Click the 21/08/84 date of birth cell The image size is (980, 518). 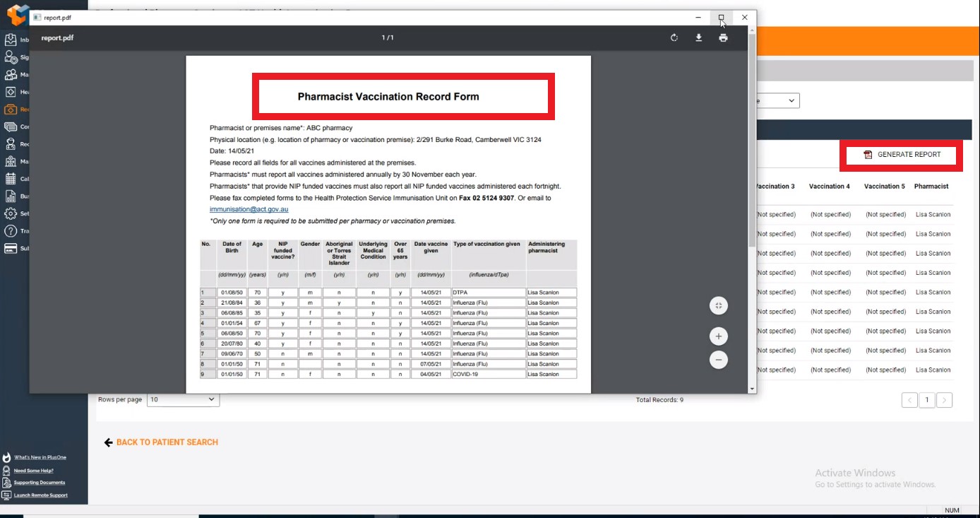click(x=232, y=302)
